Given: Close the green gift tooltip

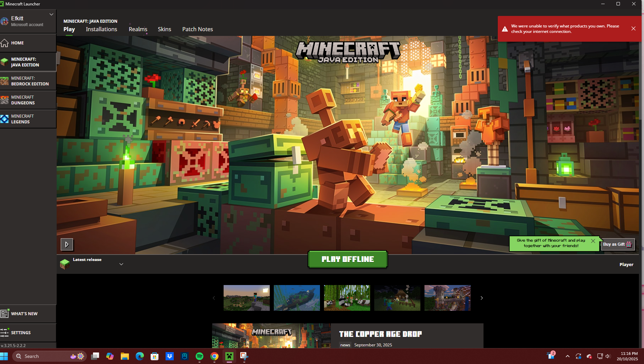Looking at the screenshot, I should coord(593,241).
